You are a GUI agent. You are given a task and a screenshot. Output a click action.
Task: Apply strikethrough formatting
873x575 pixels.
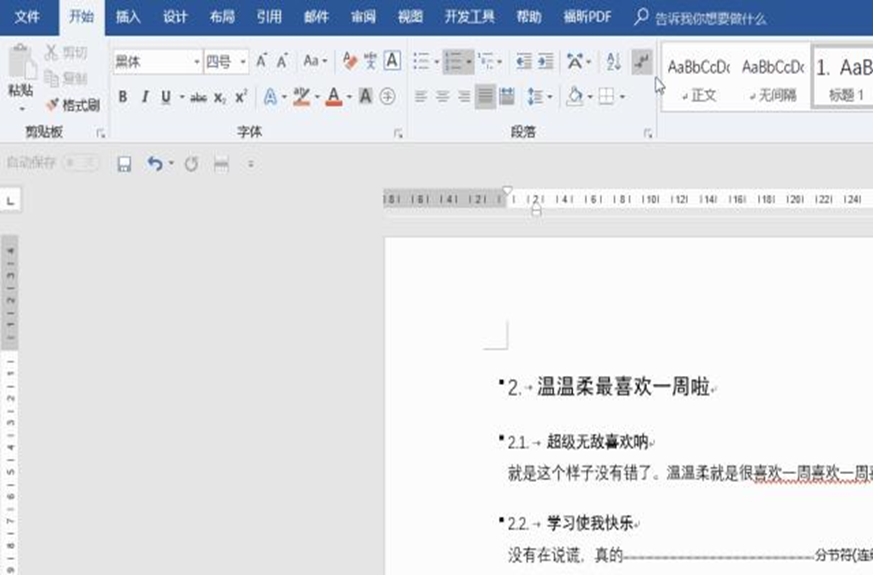(198, 97)
